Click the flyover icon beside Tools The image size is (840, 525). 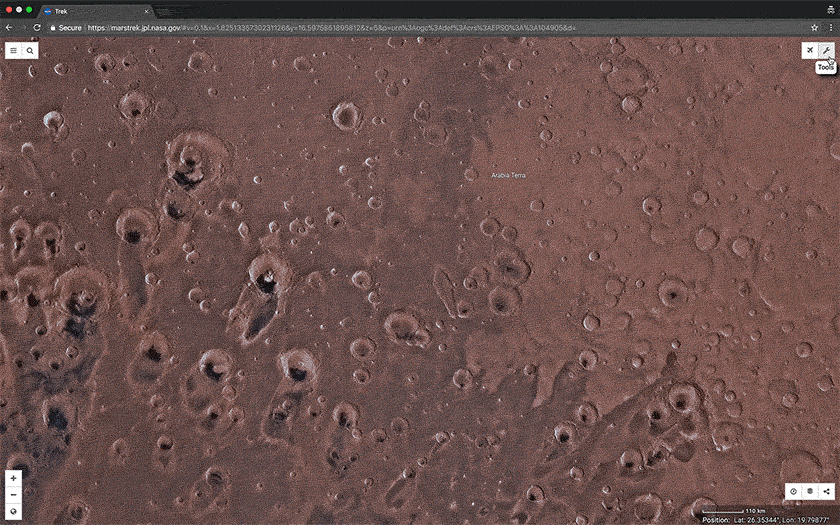[x=810, y=50]
